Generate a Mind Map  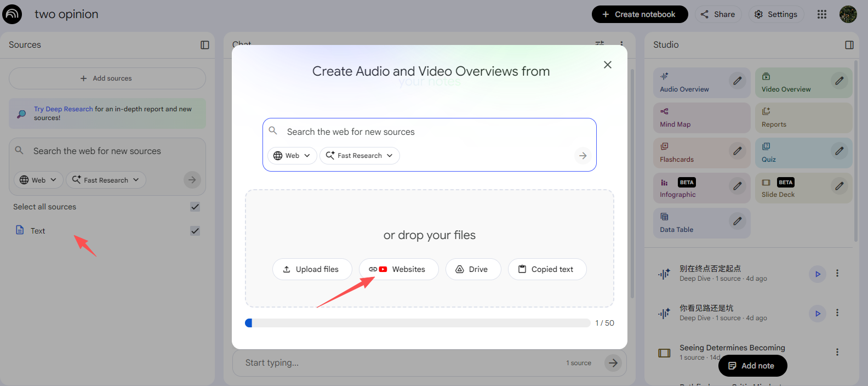(702, 118)
